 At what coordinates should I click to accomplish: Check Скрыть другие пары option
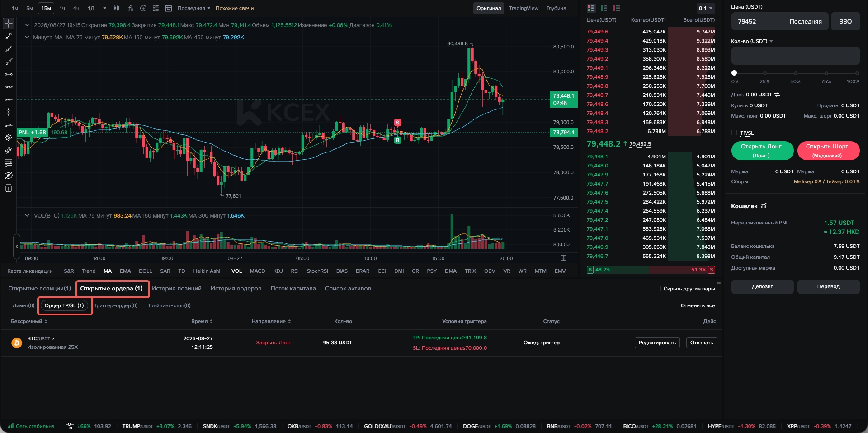pos(658,289)
